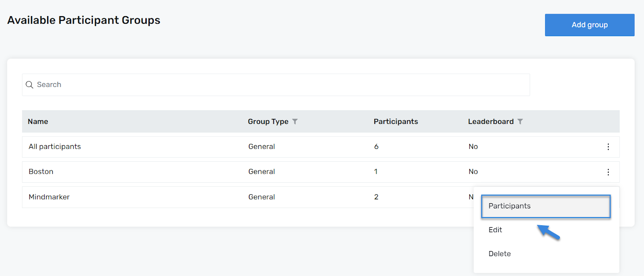Click the Participants column header
The height and width of the screenshot is (276, 644).
396,122
